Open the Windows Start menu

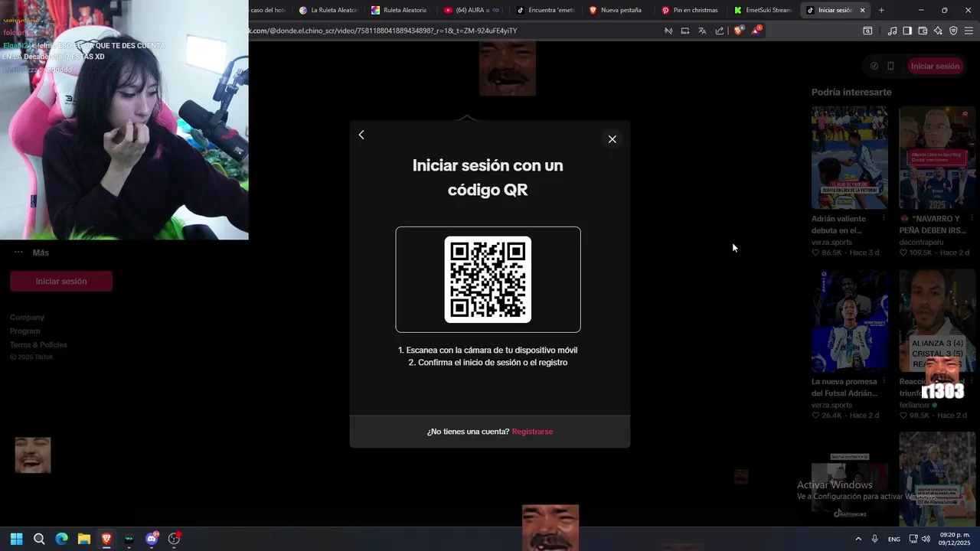click(x=16, y=539)
